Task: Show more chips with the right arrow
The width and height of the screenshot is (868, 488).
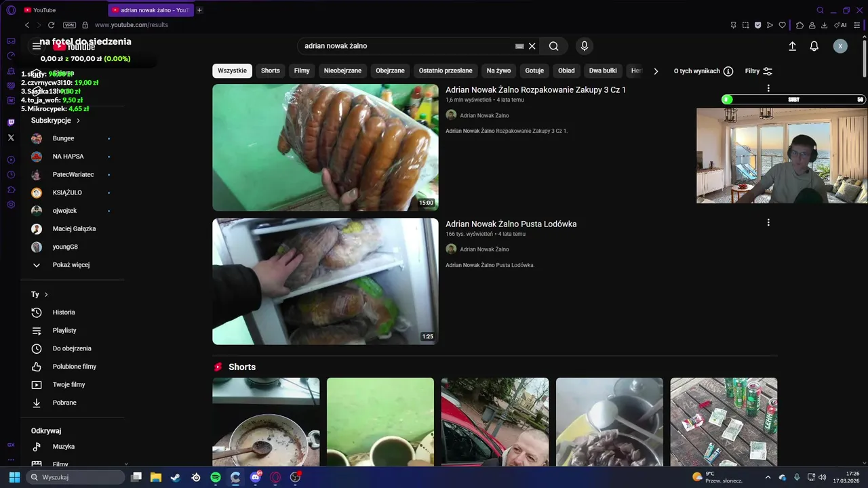Action: pos(656,71)
